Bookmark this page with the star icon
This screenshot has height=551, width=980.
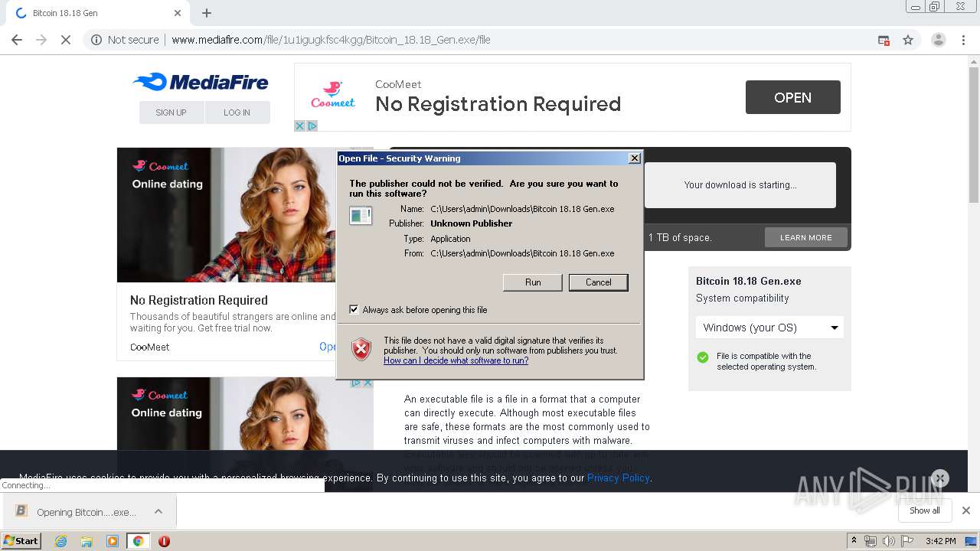pyautogui.click(x=908, y=40)
